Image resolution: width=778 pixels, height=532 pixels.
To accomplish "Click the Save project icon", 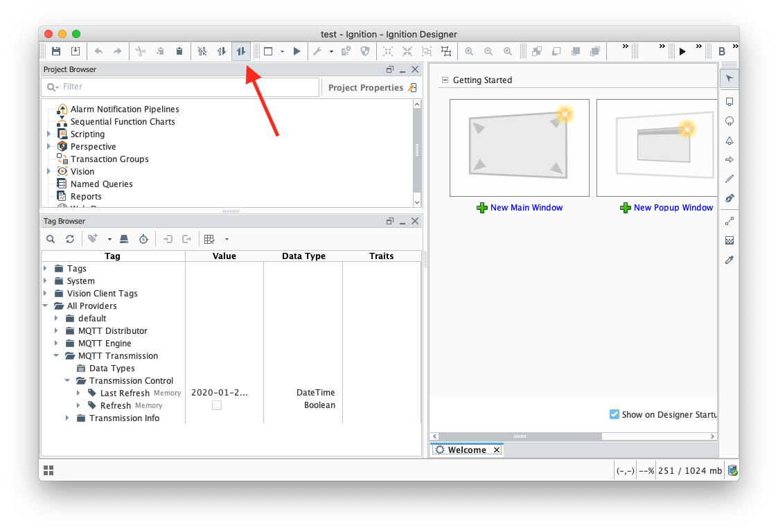I will 56,51.
